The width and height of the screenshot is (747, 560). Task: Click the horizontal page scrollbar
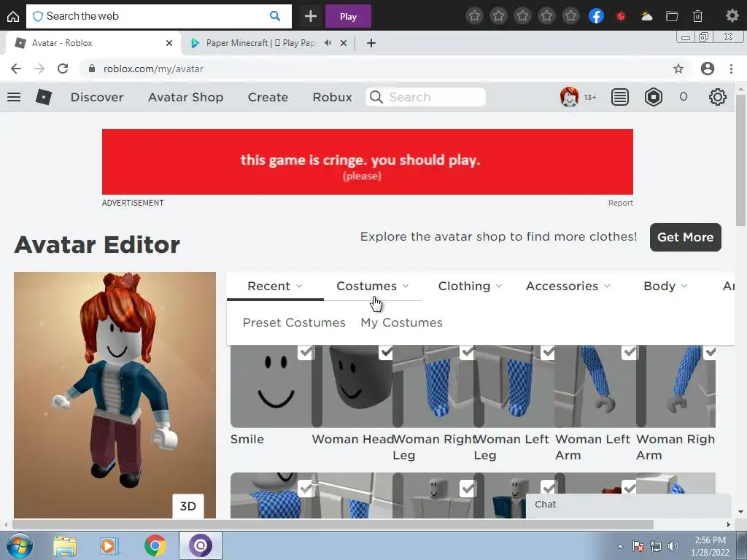pos(333,524)
